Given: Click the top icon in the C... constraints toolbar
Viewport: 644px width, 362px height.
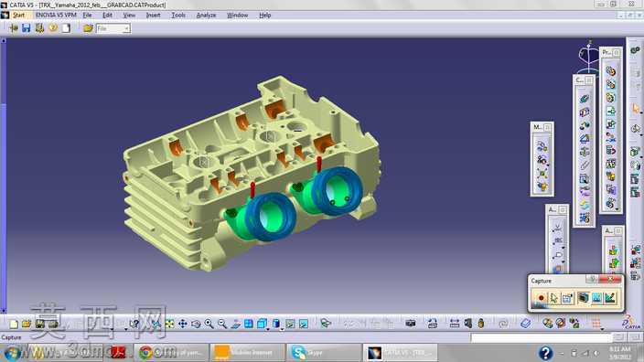Looking at the screenshot, I should pos(584,99).
